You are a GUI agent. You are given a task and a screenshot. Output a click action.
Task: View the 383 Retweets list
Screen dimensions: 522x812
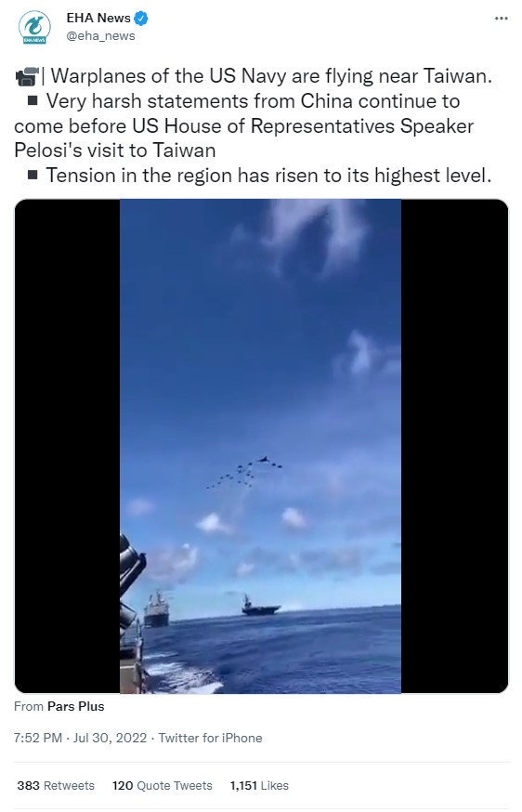click(x=56, y=786)
